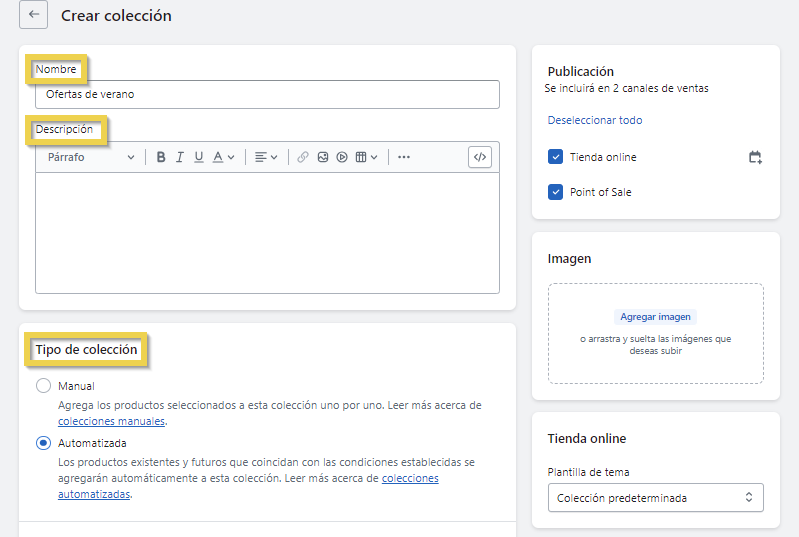Select the Automatizada collection type
Image resolution: width=799 pixels, height=537 pixels.
click(43, 443)
